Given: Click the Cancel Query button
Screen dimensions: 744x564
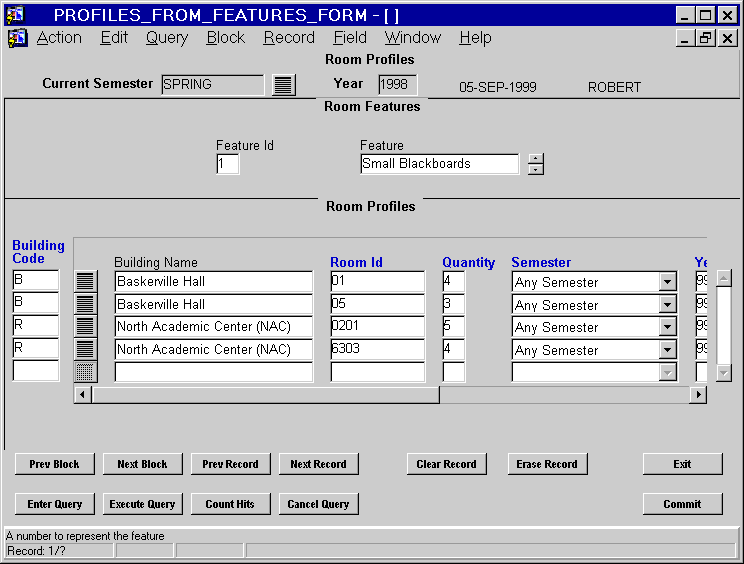Looking at the screenshot, I should pyautogui.click(x=318, y=504).
